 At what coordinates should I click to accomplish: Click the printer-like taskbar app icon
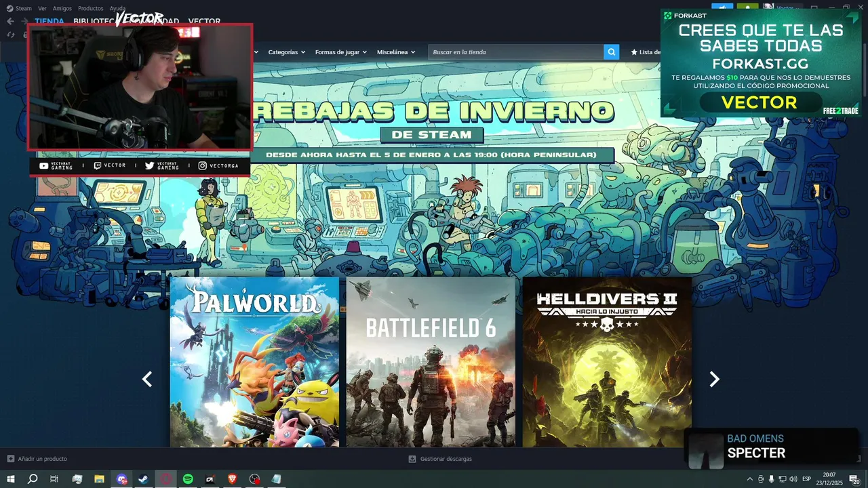pyautogui.click(x=77, y=479)
